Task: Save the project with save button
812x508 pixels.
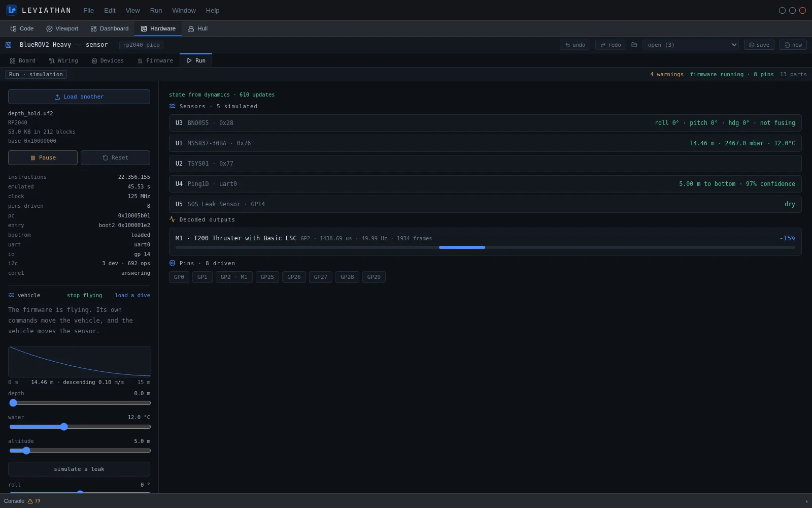Action: [x=759, y=45]
